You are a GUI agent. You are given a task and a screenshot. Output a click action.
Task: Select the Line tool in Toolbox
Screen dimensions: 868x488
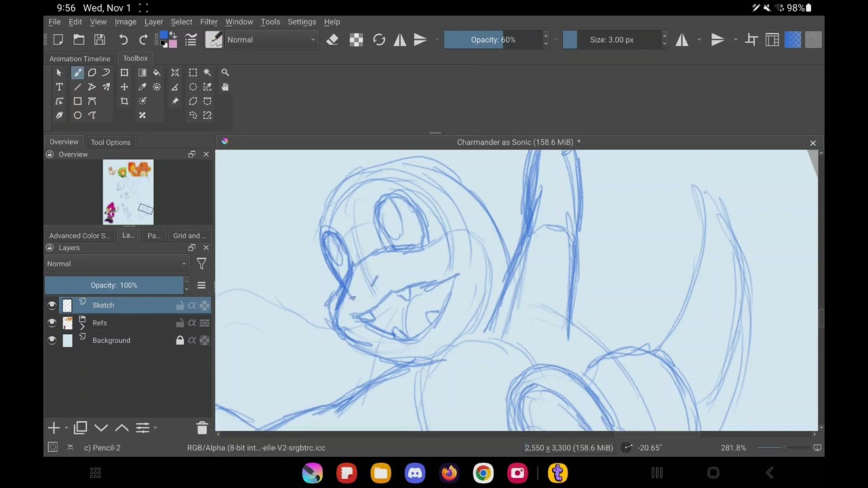click(77, 87)
